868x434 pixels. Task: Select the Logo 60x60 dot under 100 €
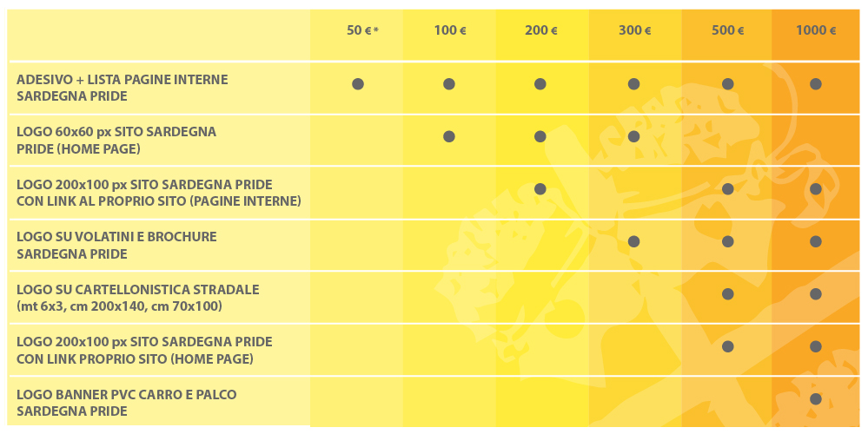(449, 136)
